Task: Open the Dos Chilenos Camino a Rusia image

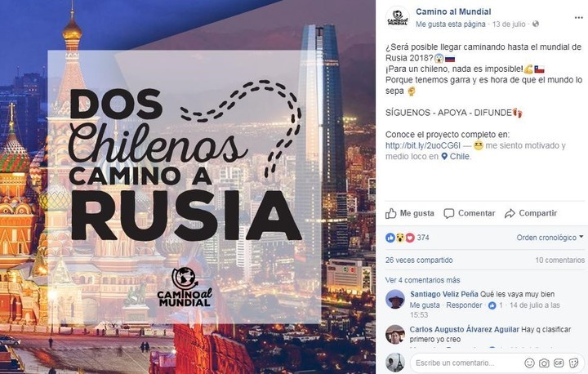Action: coord(188,187)
